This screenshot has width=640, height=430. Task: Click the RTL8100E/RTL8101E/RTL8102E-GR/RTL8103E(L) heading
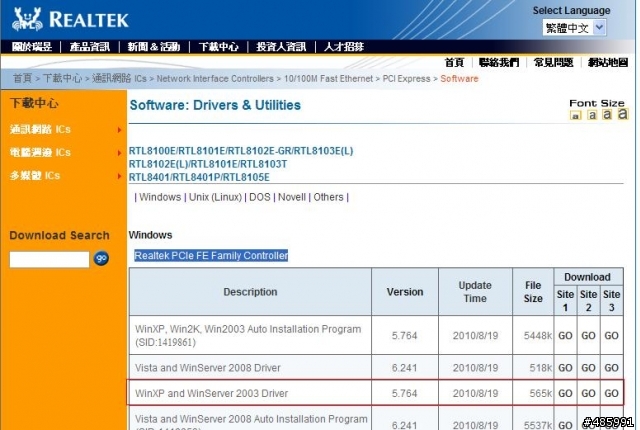point(241,151)
